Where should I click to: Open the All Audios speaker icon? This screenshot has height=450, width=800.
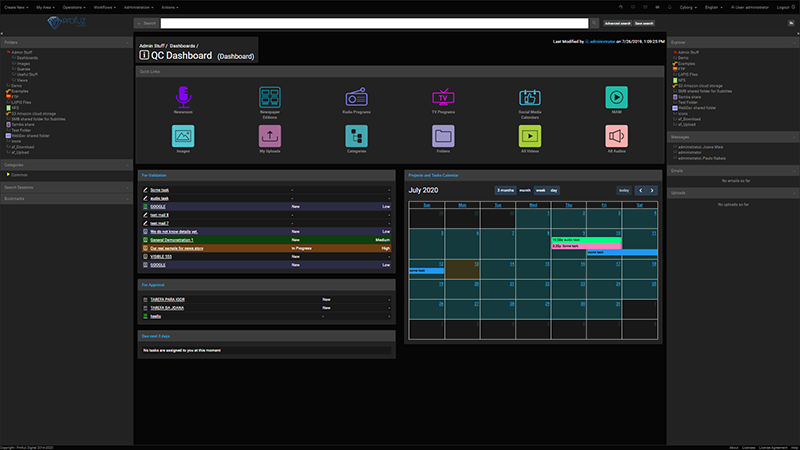point(617,135)
